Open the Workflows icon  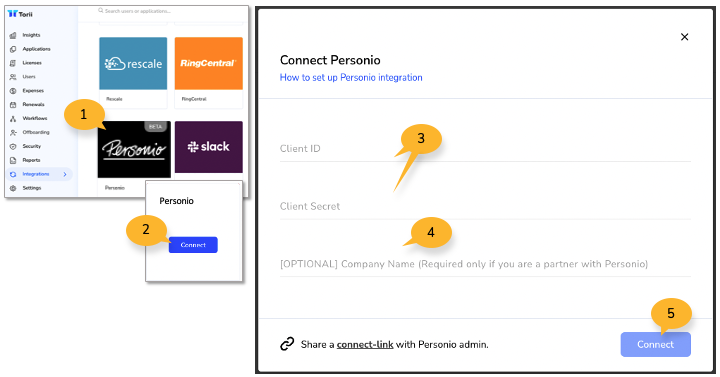tap(13, 118)
